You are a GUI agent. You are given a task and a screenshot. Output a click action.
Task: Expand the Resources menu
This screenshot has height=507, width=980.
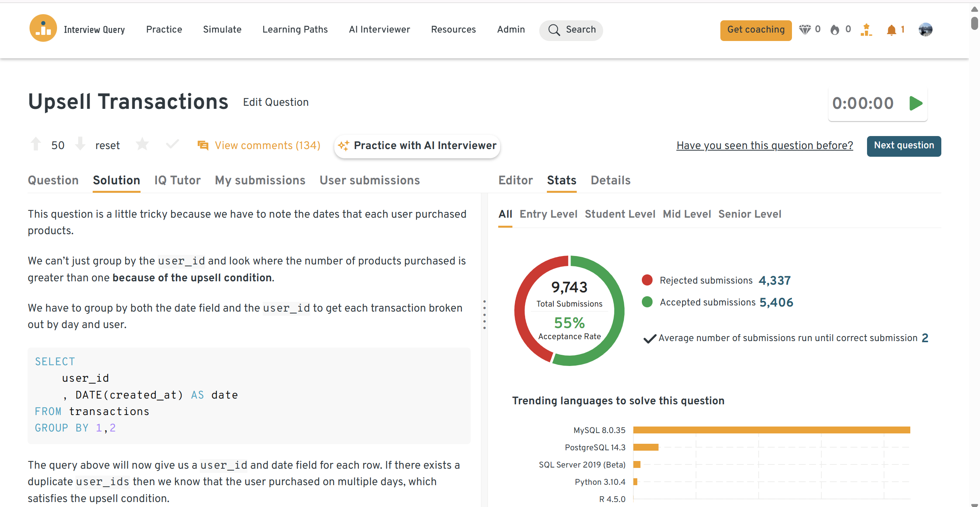pos(453,30)
